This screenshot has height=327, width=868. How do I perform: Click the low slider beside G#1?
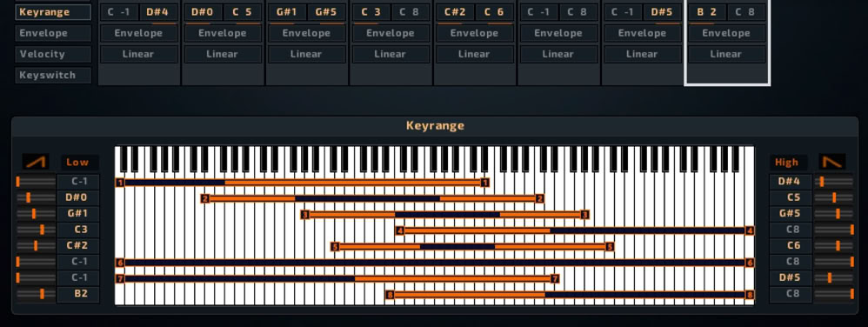(36, 214)
